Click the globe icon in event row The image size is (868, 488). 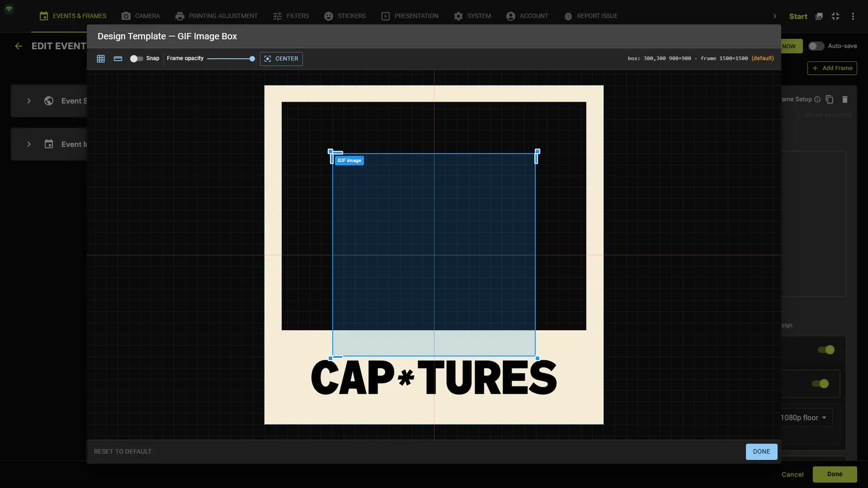(49, 101)
